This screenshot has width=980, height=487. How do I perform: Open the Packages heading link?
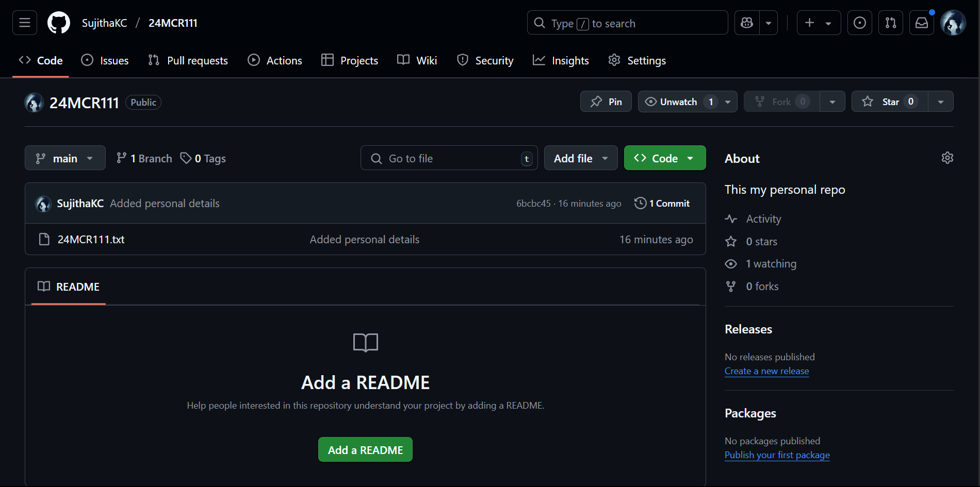750,413
